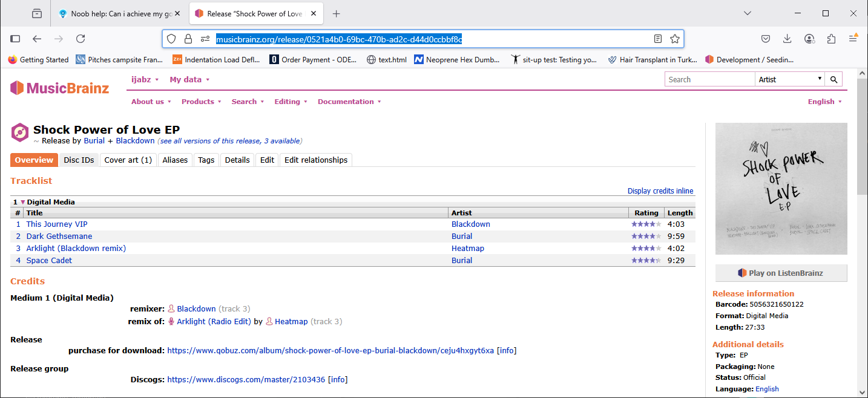
Task: Open the shield tracking protection icon
Action: tap(171, 39)
